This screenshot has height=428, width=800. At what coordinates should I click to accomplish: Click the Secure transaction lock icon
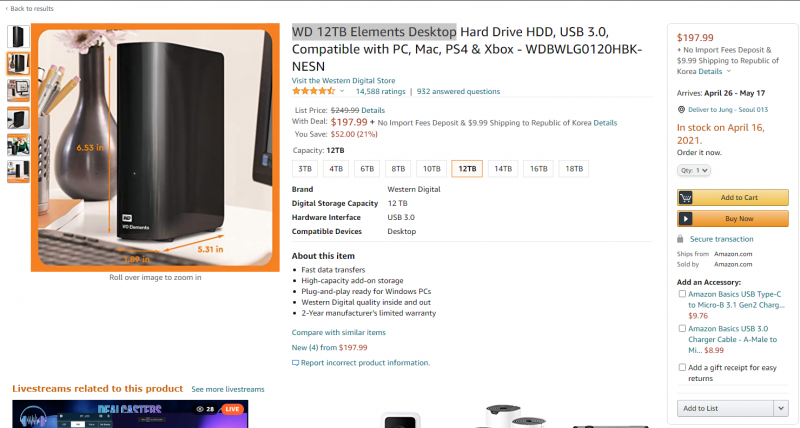coord(680,239)
